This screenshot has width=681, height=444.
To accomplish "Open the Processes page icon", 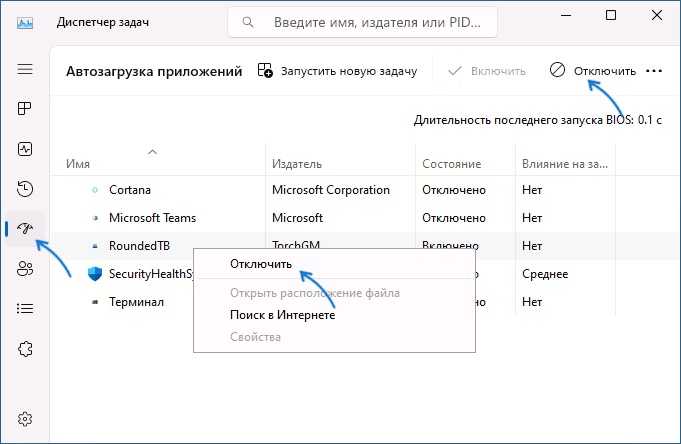I will 25,109.
